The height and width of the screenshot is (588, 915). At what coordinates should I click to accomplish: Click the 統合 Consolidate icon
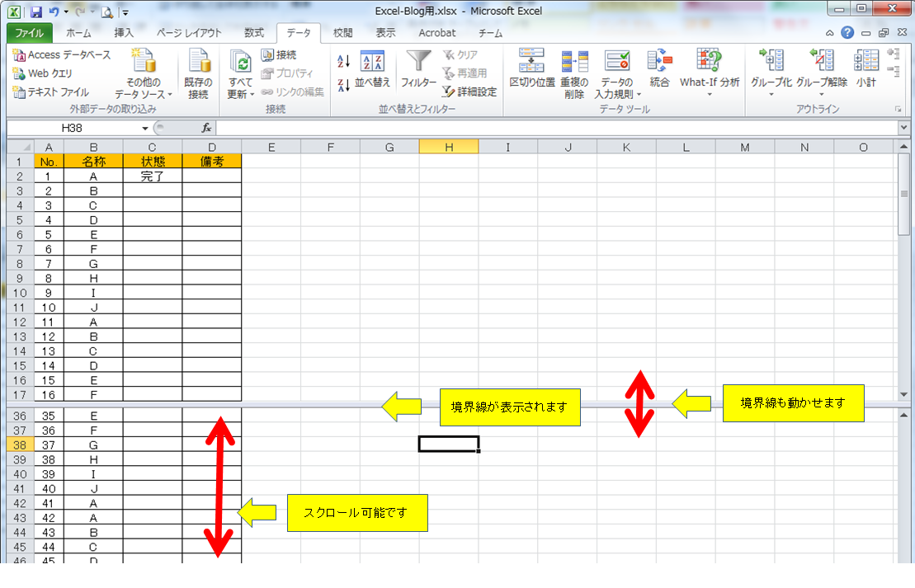tap(658, 70)
